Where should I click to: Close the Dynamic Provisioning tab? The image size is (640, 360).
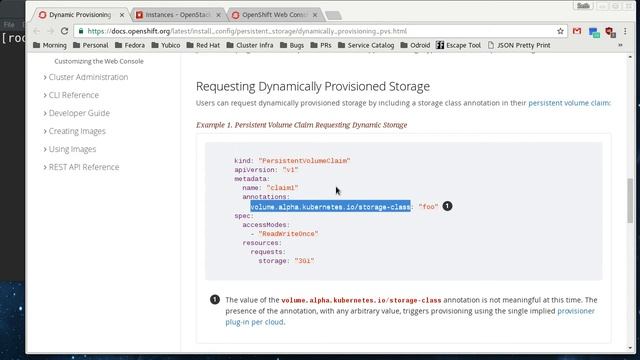click(122, 15)
